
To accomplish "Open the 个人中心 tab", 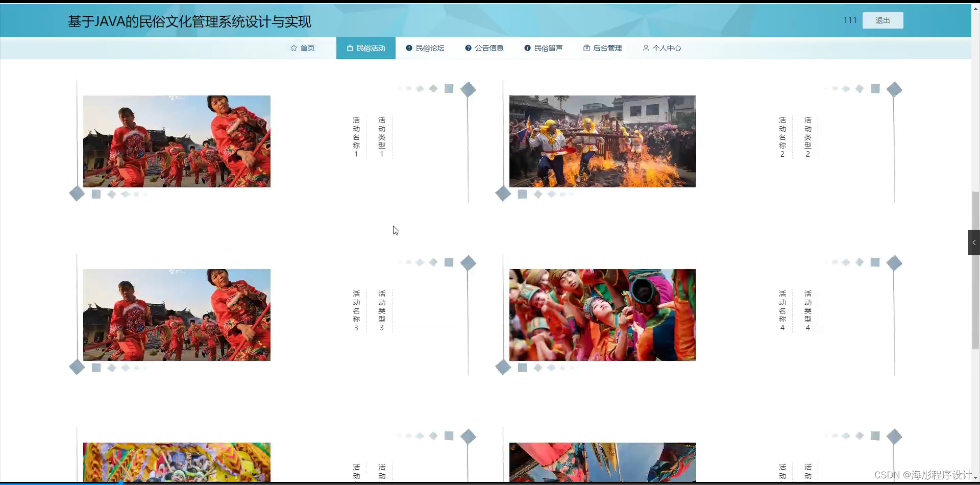I will (x=662, y=48).
